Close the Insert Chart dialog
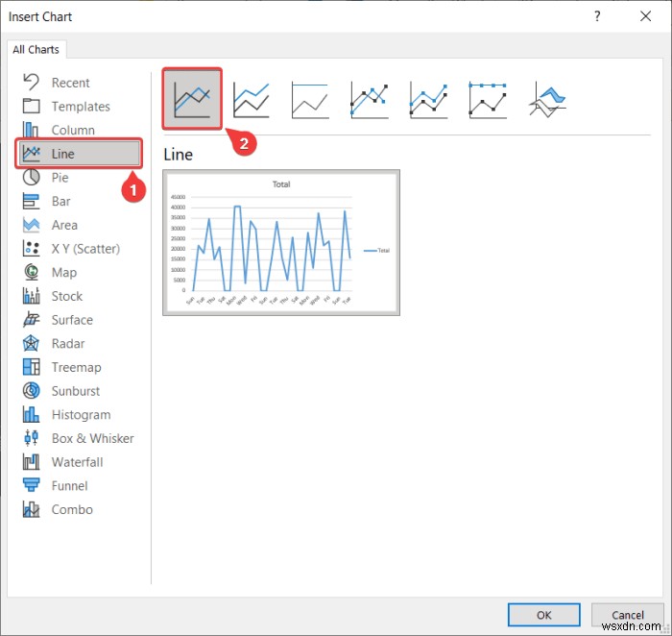 coord(645,16)
